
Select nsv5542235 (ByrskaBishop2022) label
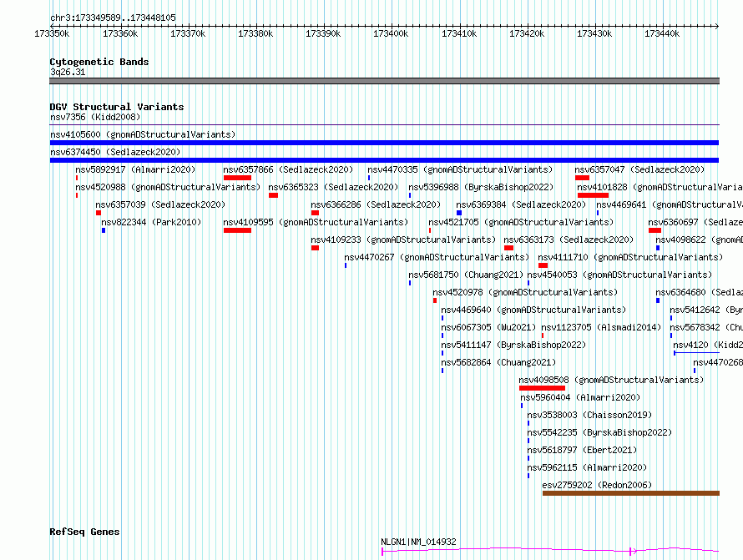point(600,432)
